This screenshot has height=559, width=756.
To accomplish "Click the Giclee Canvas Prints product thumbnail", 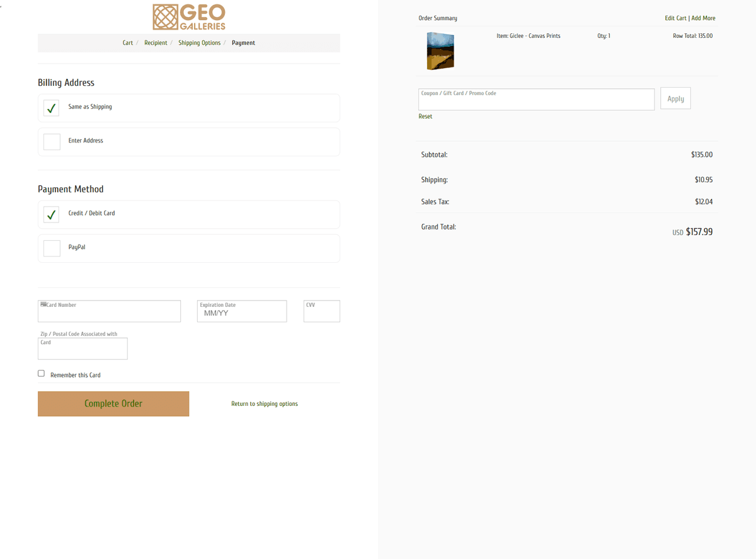I will click(440, 50).
